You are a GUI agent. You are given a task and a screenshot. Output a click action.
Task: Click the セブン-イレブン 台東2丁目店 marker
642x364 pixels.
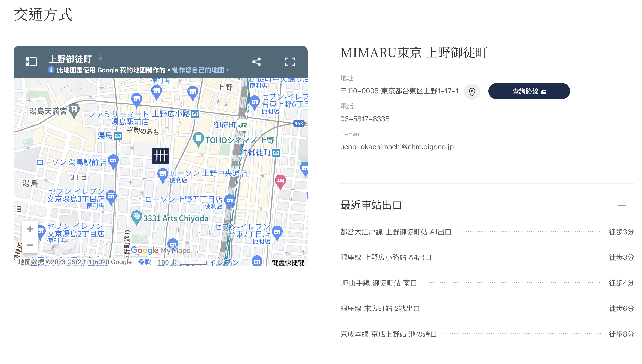click(x=277, y=233)
